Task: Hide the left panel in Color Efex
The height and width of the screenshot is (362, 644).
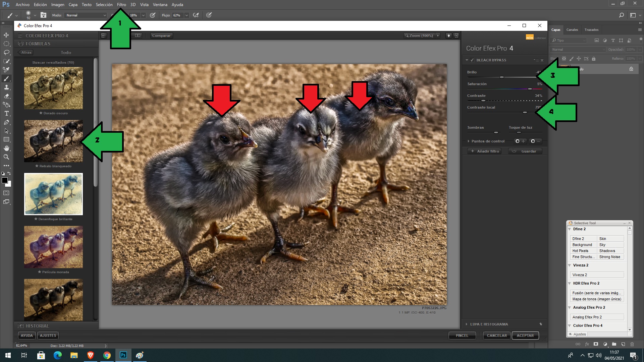Action: [103, 36]
